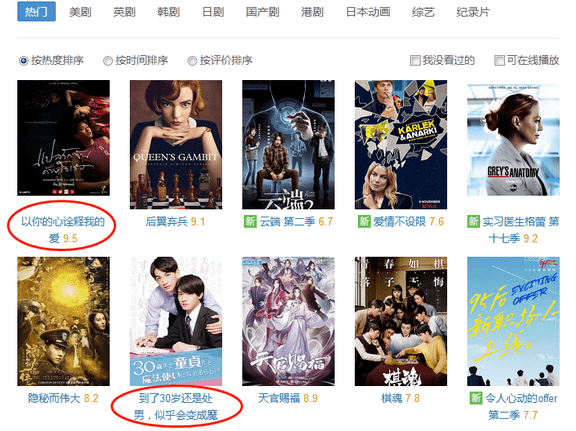Image resolution: width=576 pixels, height=431 pixels.
Task: Open the Queen's Gambit poster
Action: tap(176, 145)
